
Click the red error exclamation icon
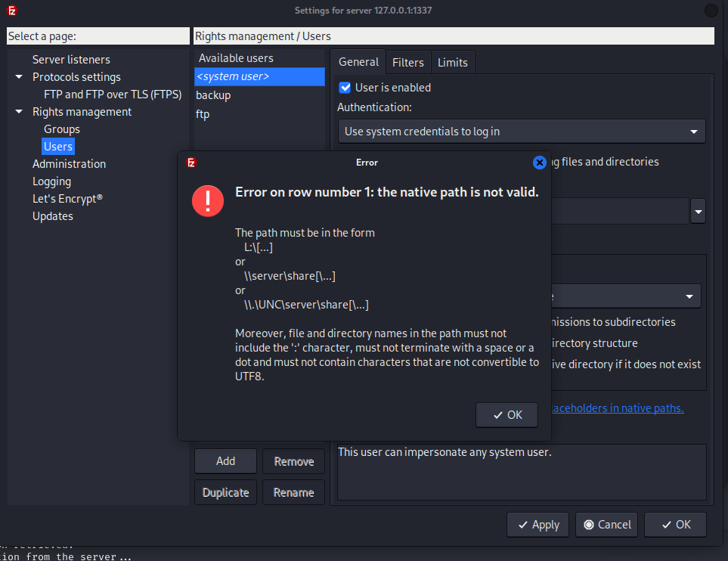point(207,201)
